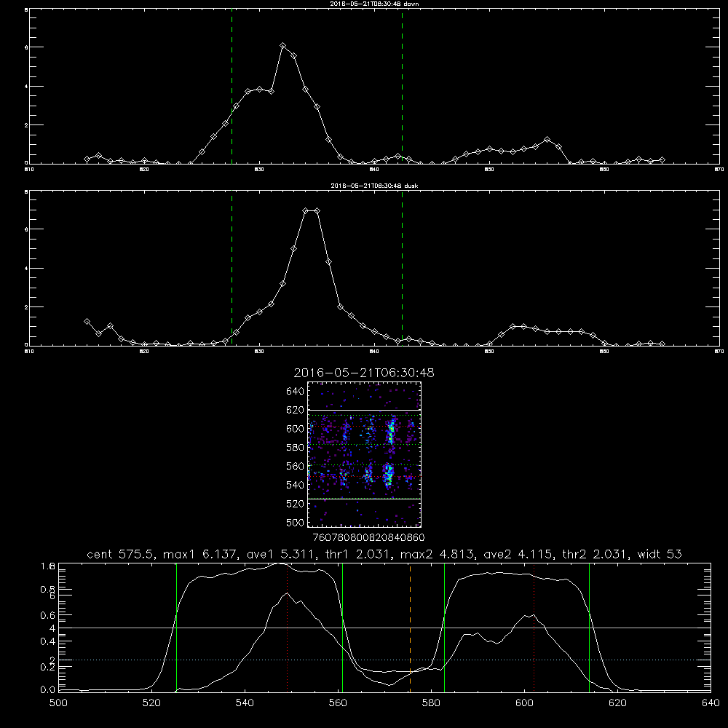Select the 'cent 575.5' value in stats line
This screenshot has height=728, width=728.
tap(121, 554)
